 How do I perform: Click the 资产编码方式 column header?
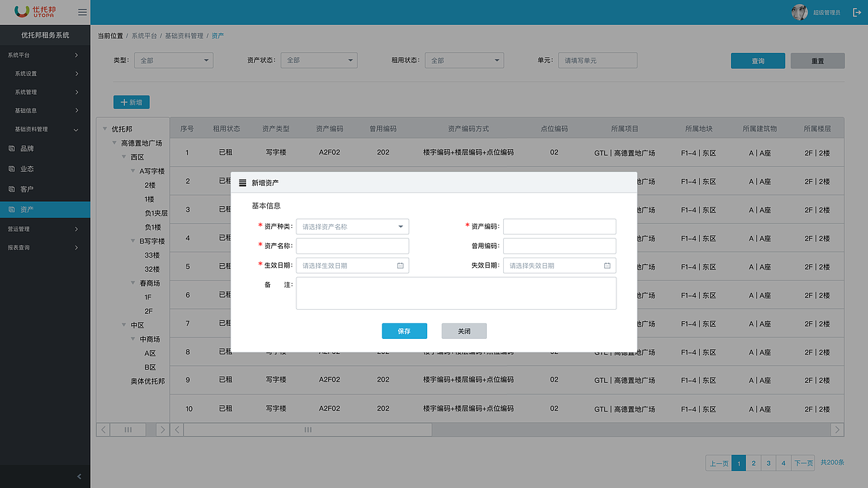(x=468, y=129)
